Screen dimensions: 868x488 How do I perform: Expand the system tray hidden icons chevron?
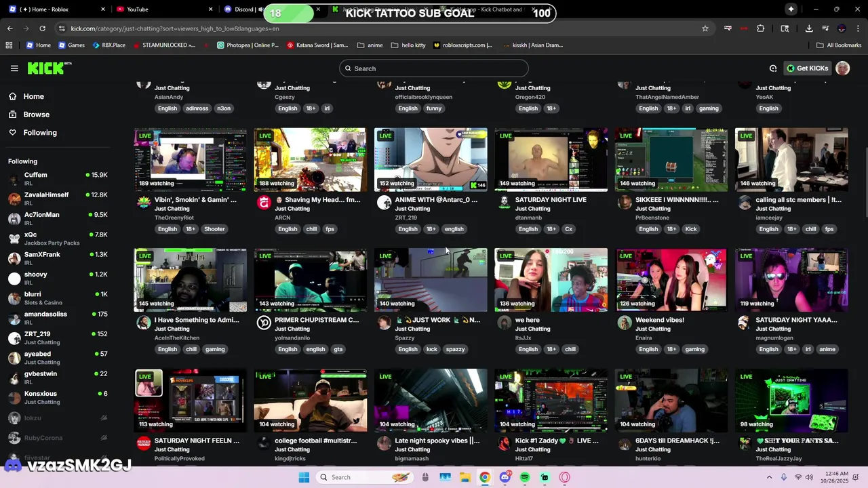coord(769,477)
